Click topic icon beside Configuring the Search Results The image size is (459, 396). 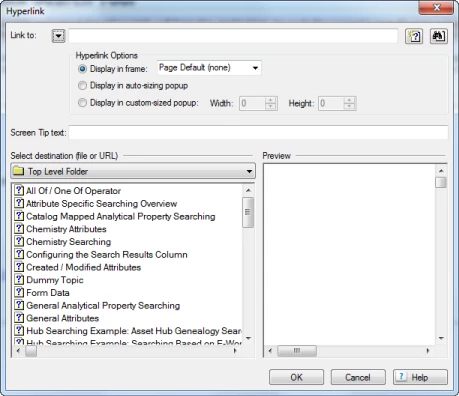(x=19, y=254)
